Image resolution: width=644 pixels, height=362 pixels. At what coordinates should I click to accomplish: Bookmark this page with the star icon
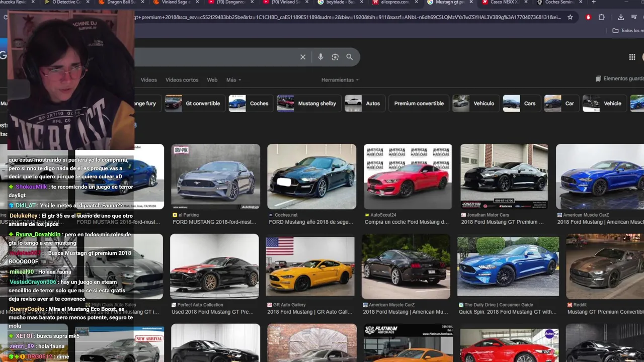(x=570, y=17)
